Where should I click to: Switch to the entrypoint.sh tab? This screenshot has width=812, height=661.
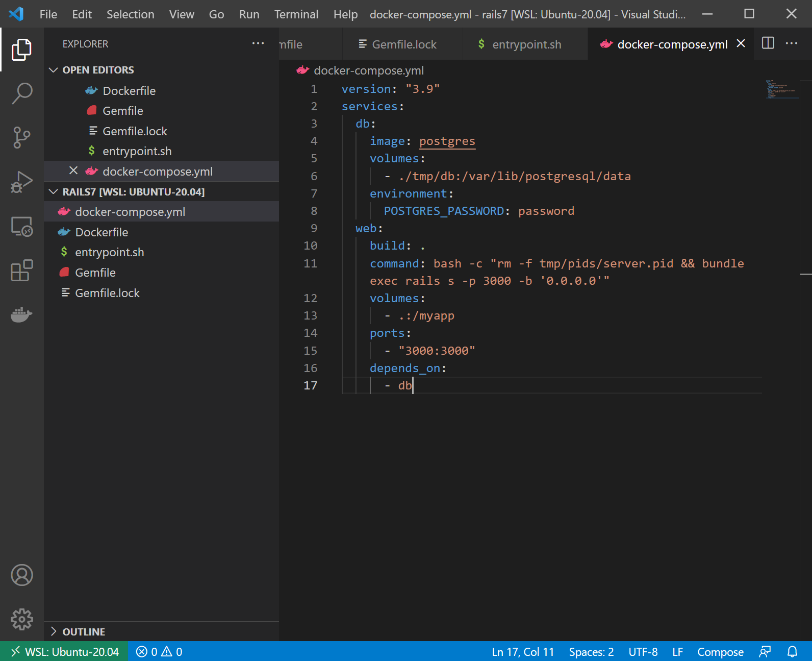click(525, 44)
